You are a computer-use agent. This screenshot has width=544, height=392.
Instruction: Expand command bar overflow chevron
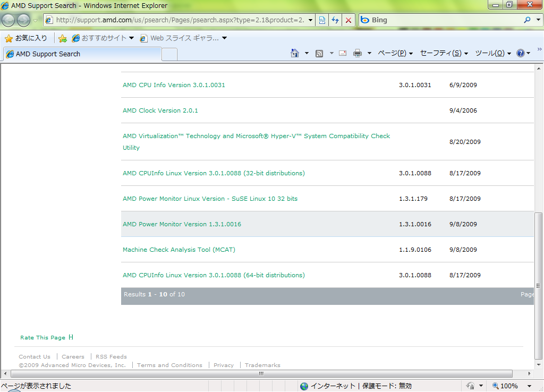coord(540,49)
